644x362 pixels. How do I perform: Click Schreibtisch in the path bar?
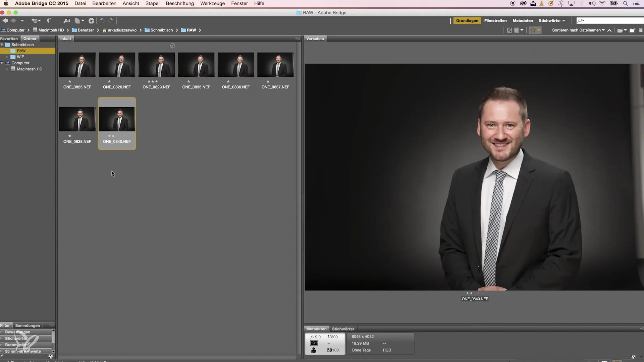(162, 30)
